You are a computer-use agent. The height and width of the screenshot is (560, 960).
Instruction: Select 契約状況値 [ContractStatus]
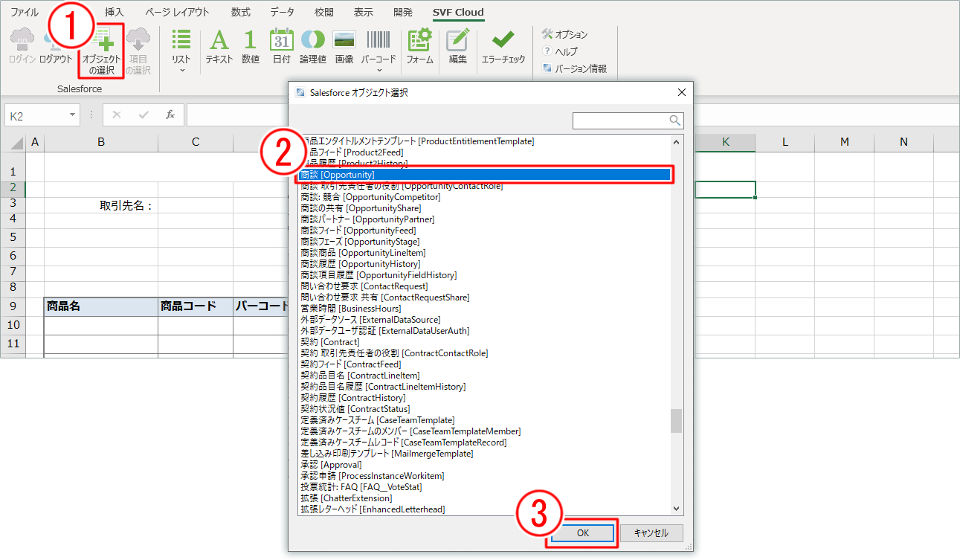click(355, 409)
